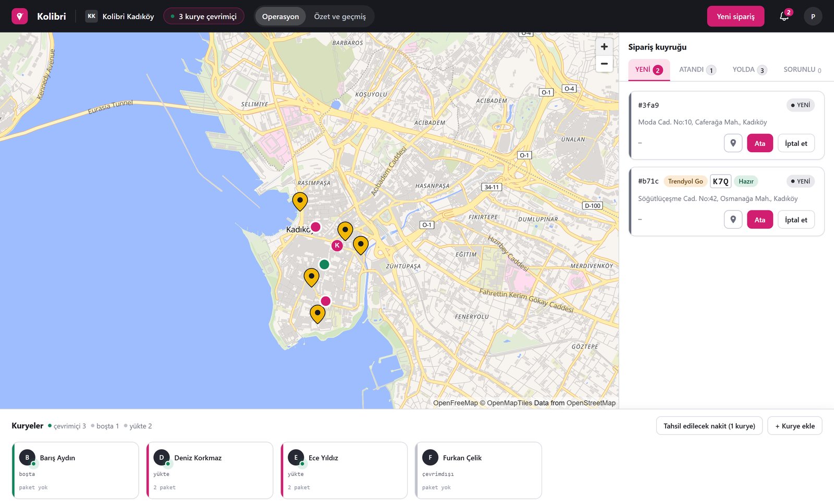Cancel order #3fa9 with İptal et
834x504 pixels.
pyautogui.click(x=796, y=143)
